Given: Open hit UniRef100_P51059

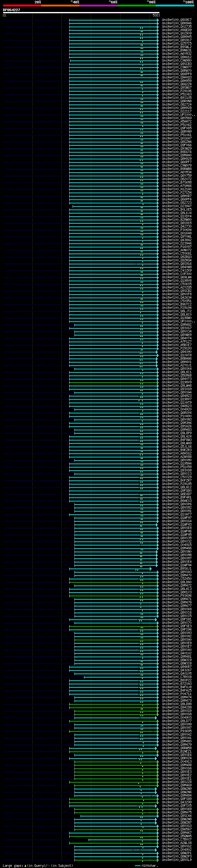Looking at the screenshot, I should coord(177,467).
